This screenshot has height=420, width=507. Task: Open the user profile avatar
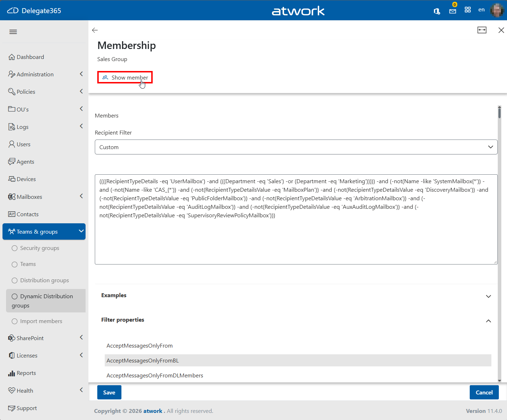(497, 10)
